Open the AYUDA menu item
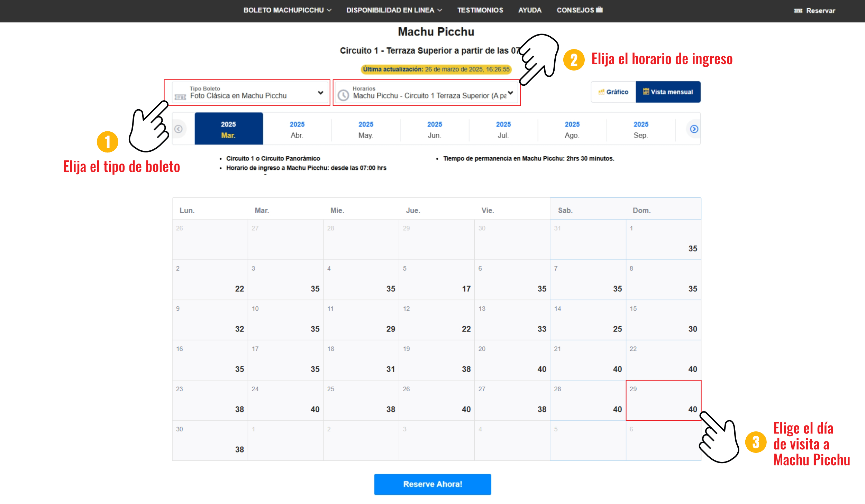This screenshot has width=865, height=504. (530, 10)
